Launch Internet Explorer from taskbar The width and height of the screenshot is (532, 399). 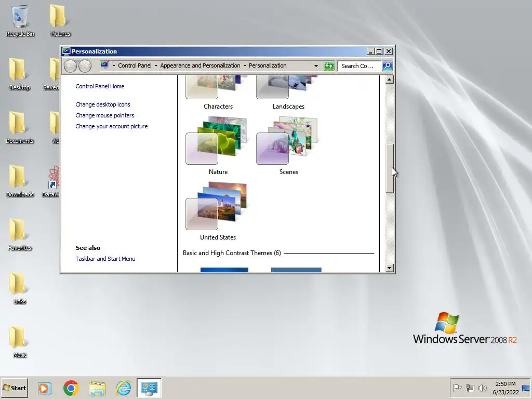tap(124, 388)
